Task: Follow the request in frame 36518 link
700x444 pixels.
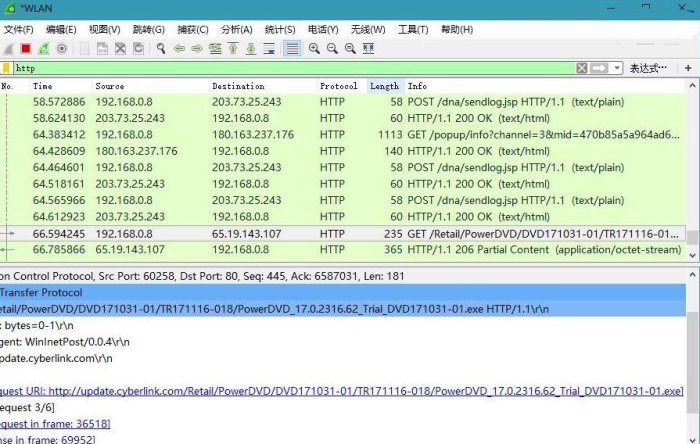Action: (55, 424)
